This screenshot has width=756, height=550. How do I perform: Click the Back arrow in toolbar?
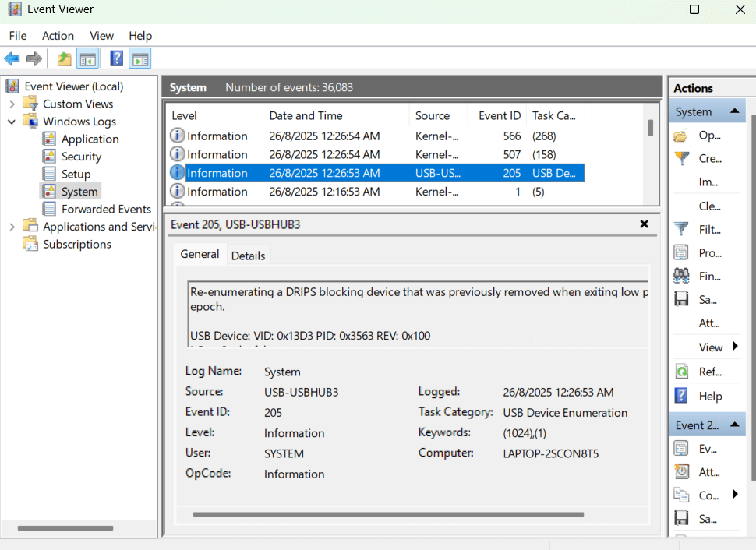12,59
